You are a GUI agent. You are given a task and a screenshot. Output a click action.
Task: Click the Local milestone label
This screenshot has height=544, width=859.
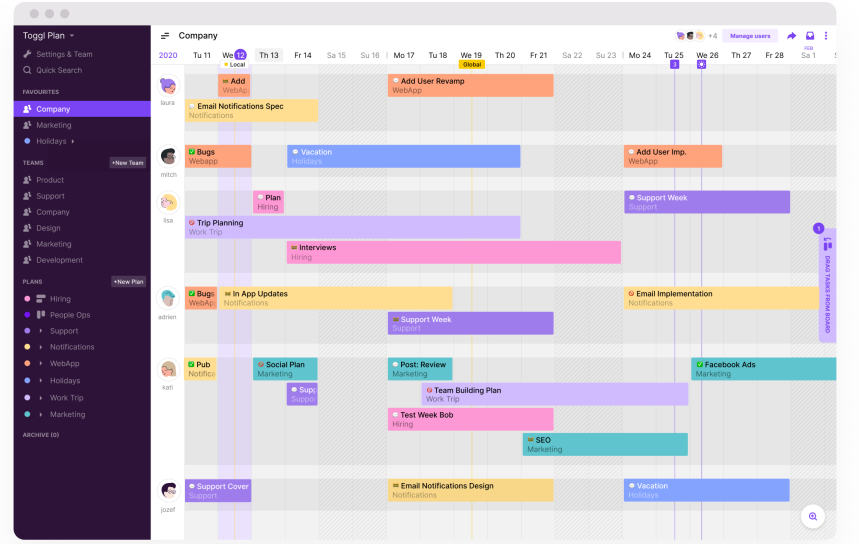(234, 65)
